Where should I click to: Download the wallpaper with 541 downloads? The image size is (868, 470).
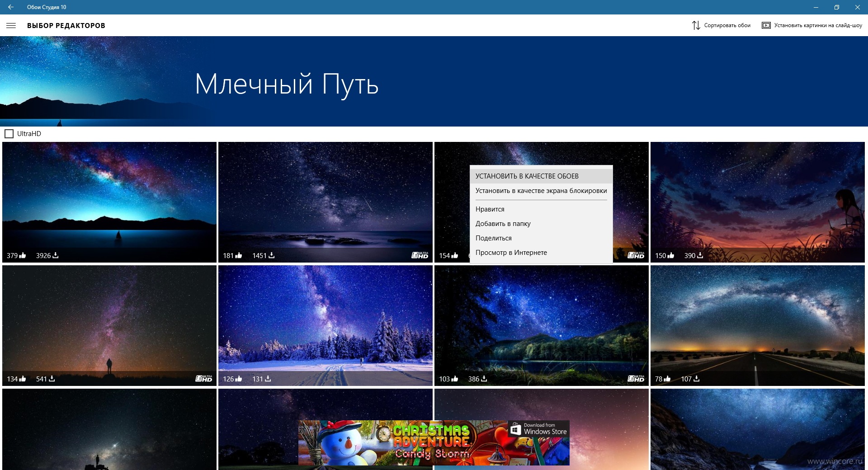52,379
